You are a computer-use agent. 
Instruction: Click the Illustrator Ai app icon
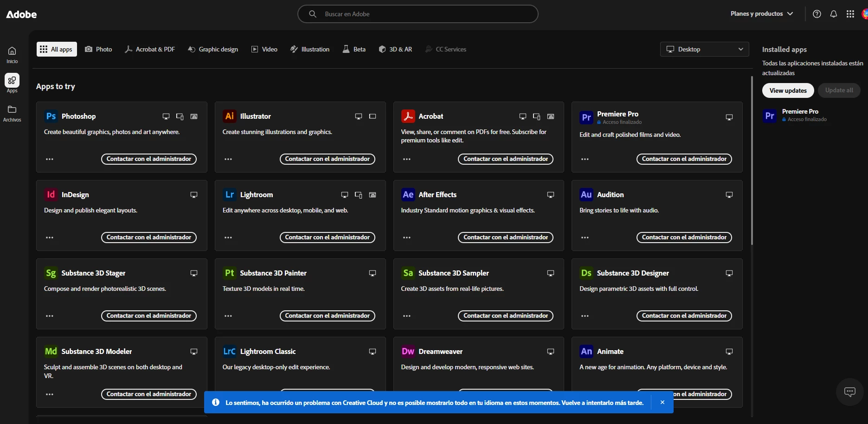pyautogui.click(x=229, y=116)
